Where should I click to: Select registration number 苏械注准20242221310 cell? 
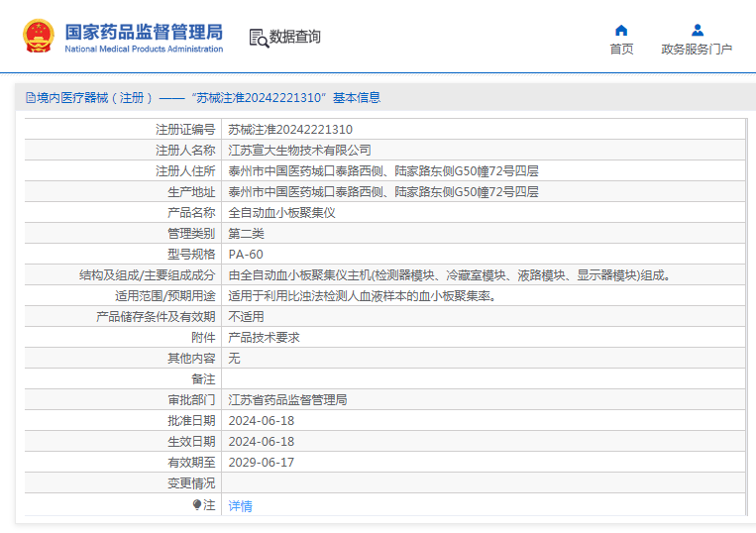(x=290, y=130)
